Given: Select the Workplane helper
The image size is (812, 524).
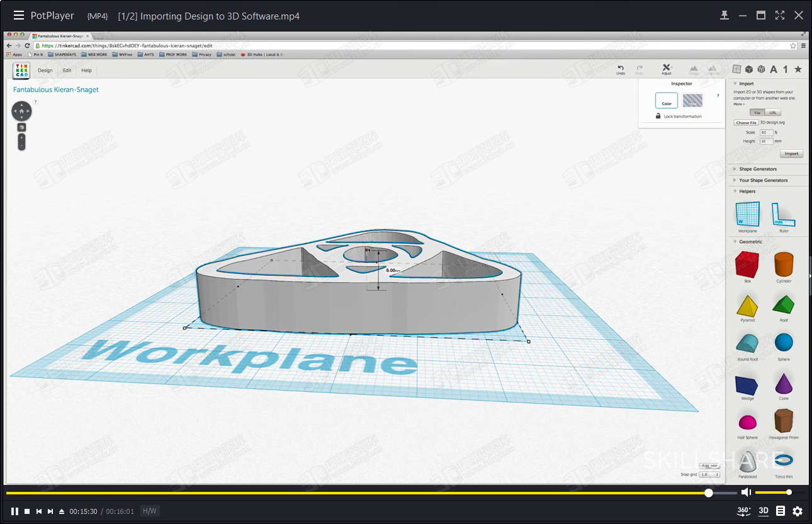Looking at the screenshot, I should (x=747, y=217).
